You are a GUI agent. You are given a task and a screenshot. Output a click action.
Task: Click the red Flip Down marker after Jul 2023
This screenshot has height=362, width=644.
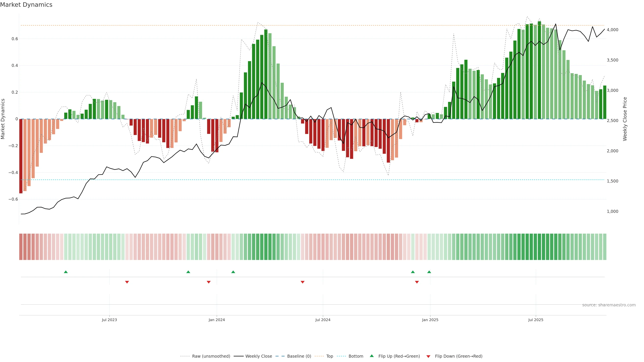(127, 282)
